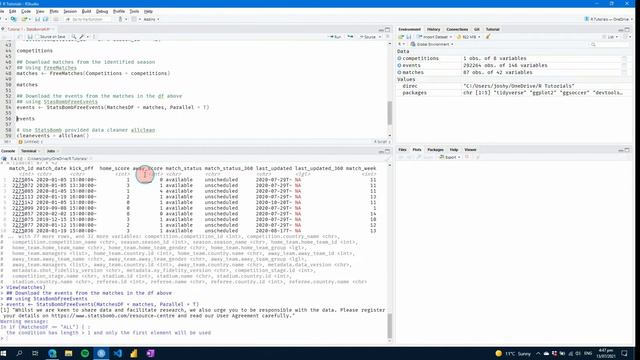Click the Find/Replace magnifier icon in editor
640x360 pixels.
[x=74, y=37]
